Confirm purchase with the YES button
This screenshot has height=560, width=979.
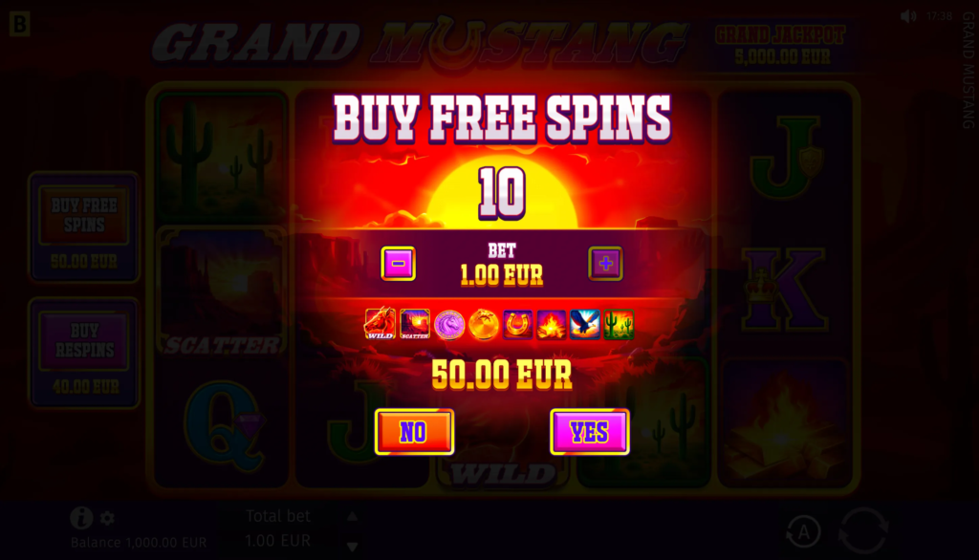tap(589, 432)
